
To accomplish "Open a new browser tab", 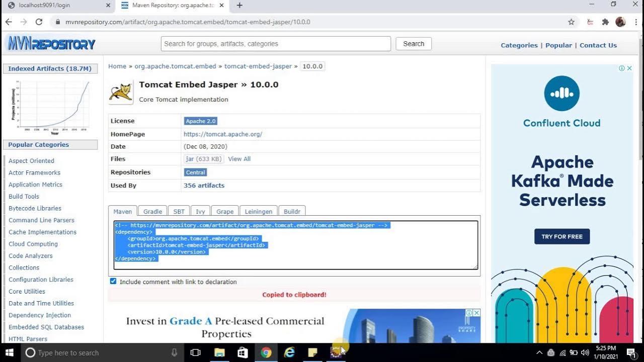I will (x=239, y=6).
